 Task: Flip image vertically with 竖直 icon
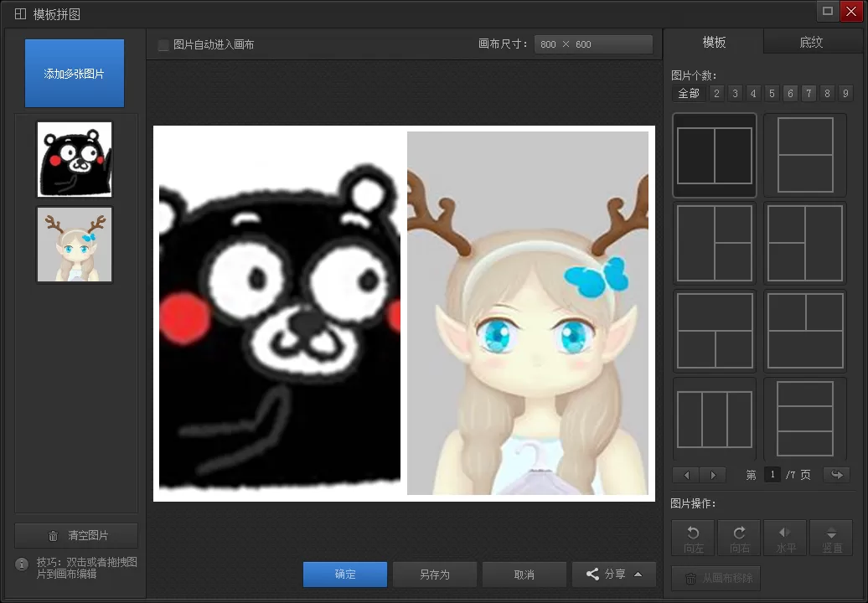[x=831, y=539]
